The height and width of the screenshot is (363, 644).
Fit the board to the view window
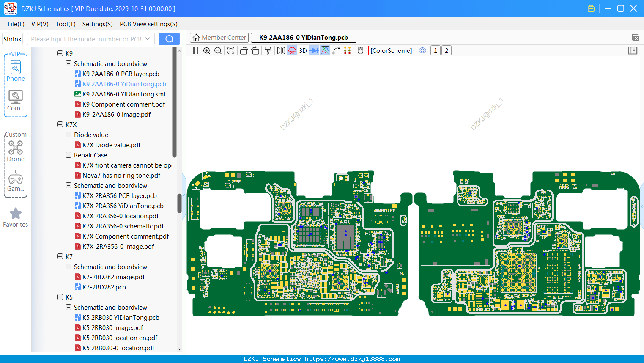[231, 51]
